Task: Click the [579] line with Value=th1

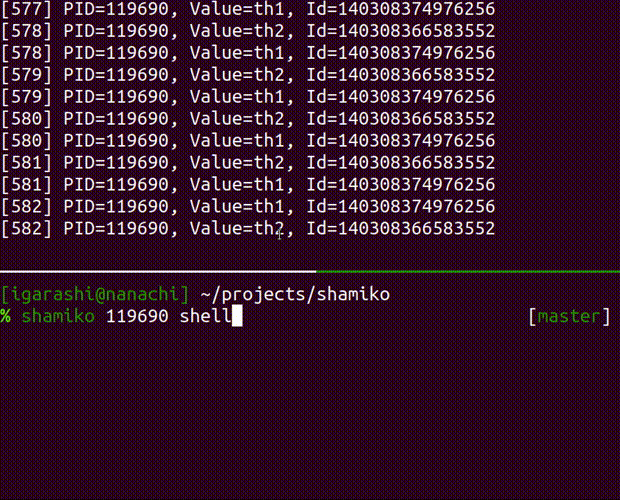Action: (248, 97)
